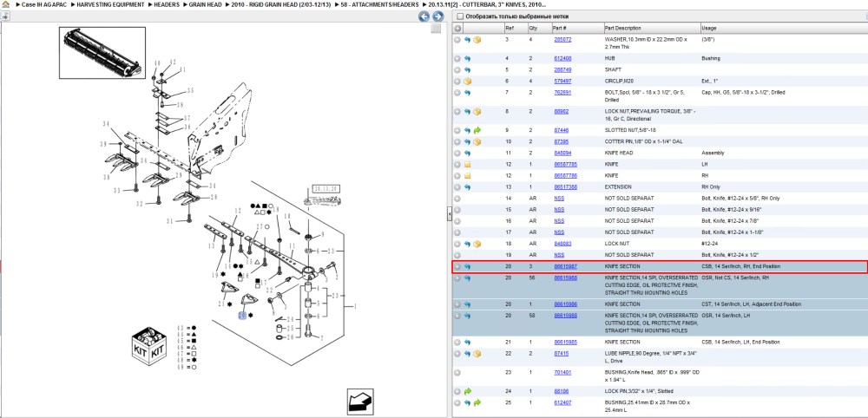Click blue arrow for EXTENSION 86517388

tap(467, 187)
